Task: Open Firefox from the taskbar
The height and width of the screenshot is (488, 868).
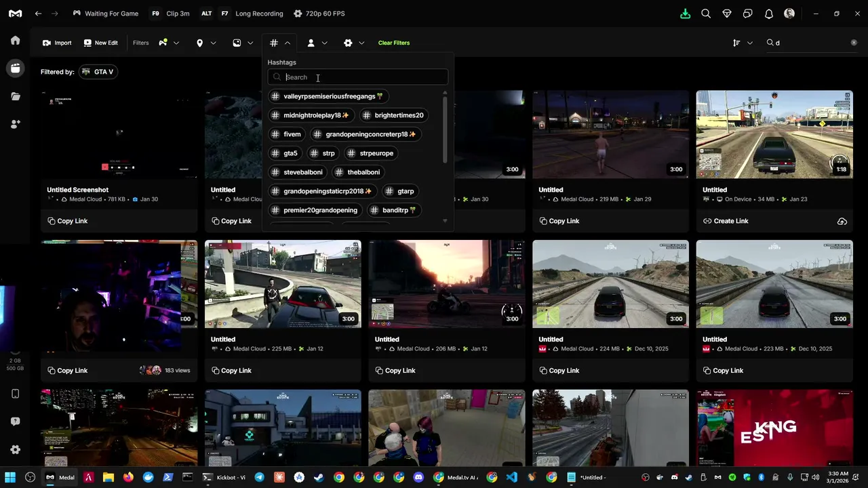Action: 127,477
